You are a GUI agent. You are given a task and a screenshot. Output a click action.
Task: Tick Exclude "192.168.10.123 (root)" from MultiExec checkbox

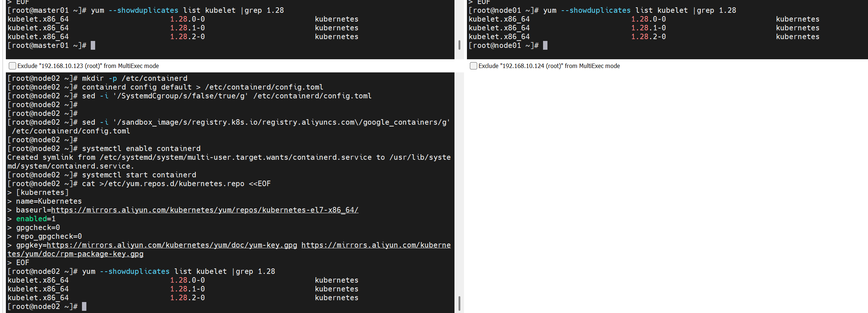pos(12,66)
